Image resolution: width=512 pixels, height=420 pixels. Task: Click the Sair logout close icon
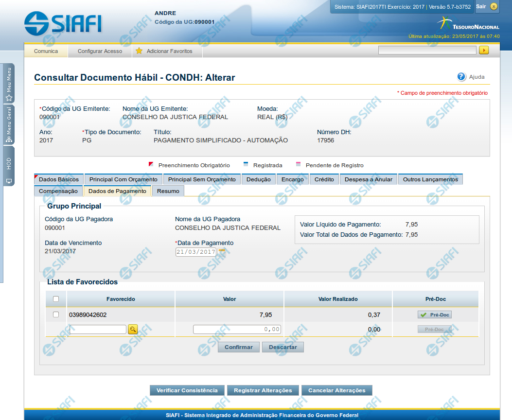(x=494, y=7)
